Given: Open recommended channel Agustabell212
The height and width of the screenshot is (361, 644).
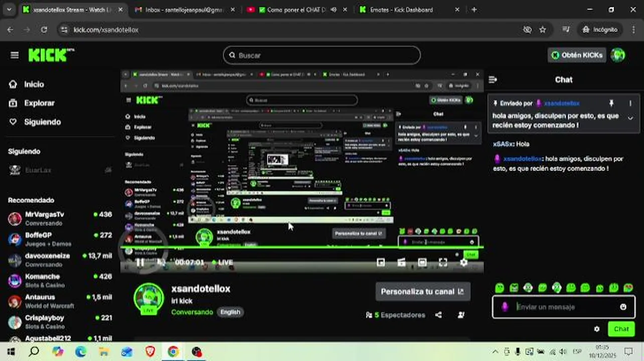Looking at the screenshot, I should point(60,338).
